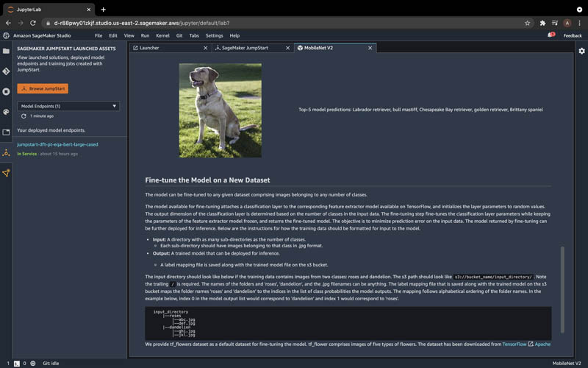Open the Git sidebar panel icon
The width and height of the screenshot is (588, 368).
6,71
